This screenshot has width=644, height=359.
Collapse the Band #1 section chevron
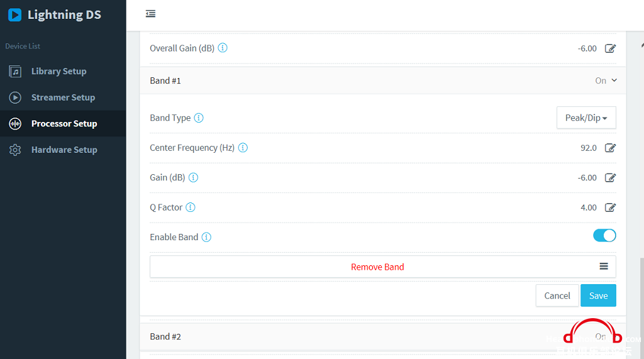[614, 80]
